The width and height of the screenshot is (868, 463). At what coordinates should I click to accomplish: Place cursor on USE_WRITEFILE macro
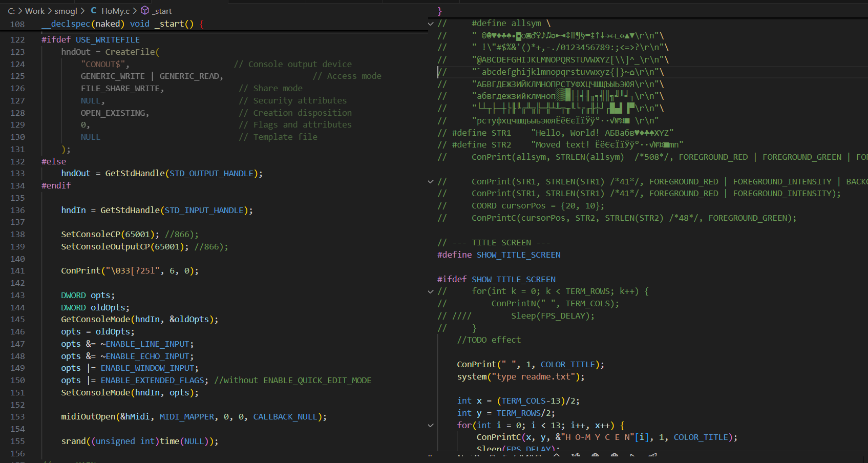108,40
